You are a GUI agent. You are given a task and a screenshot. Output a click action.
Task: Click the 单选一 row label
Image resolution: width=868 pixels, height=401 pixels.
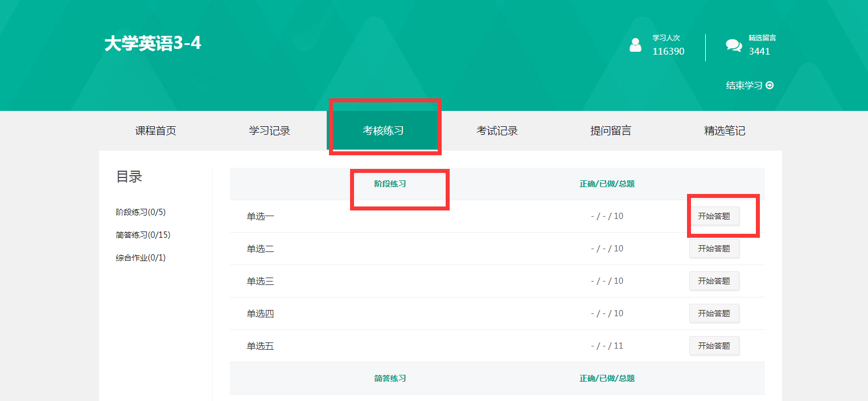(x=260, y=216)
